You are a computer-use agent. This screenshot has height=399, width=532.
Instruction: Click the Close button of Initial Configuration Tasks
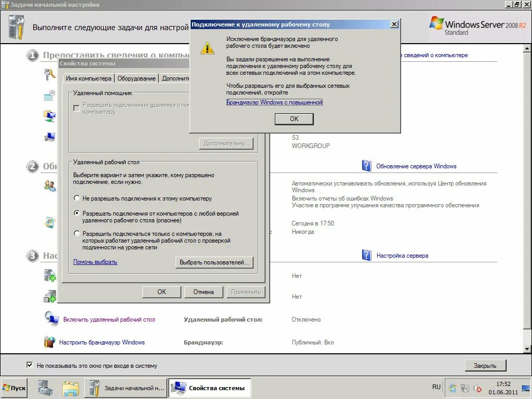pos(485,365)
